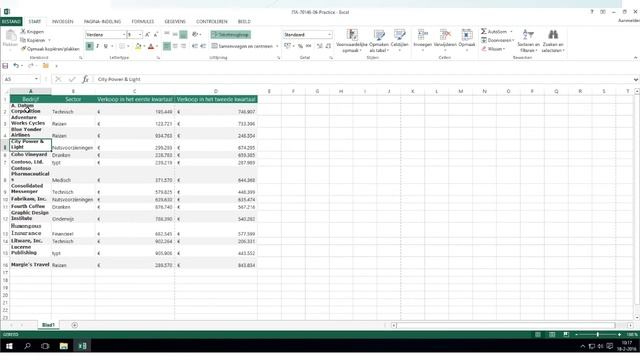640x360 pixels.
Task: Open the Celstijlen cell styles gallery
Action: [400, 41]
